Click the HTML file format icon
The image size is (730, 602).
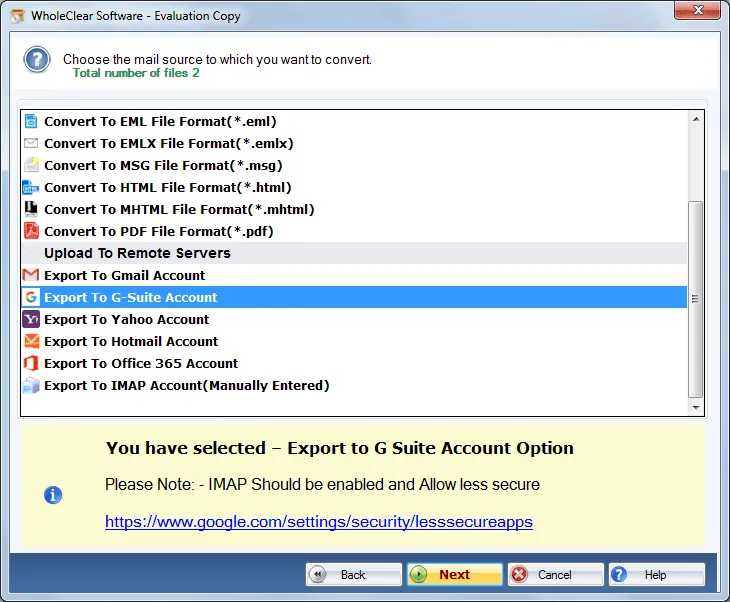31,187
